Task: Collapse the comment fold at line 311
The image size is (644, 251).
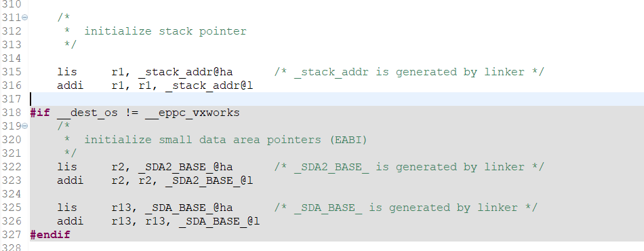Action: [x=25, y=18]
